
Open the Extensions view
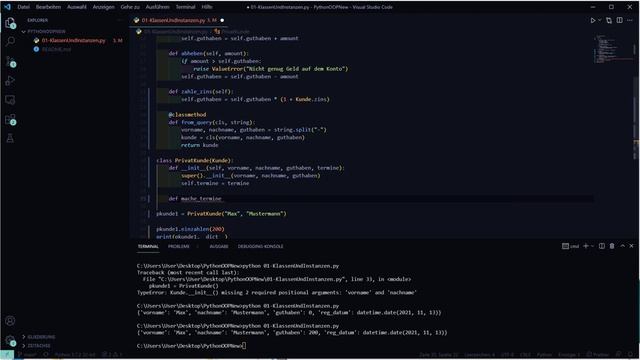10,119
